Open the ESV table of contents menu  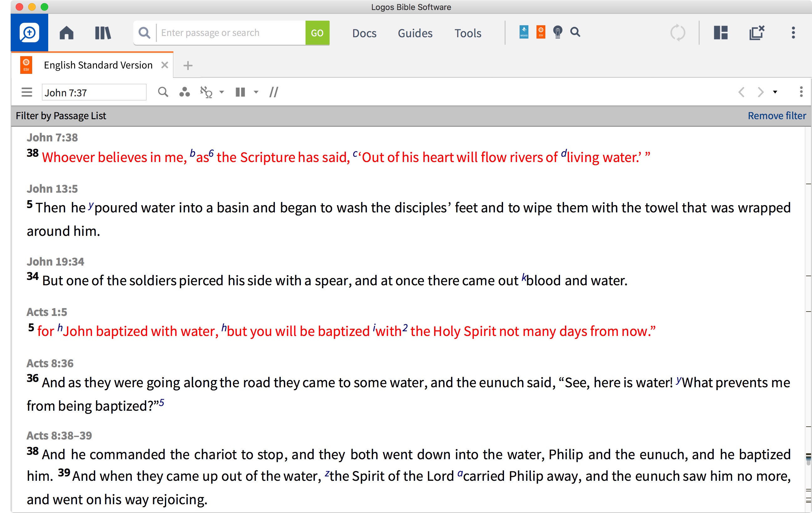coord(27,92)
